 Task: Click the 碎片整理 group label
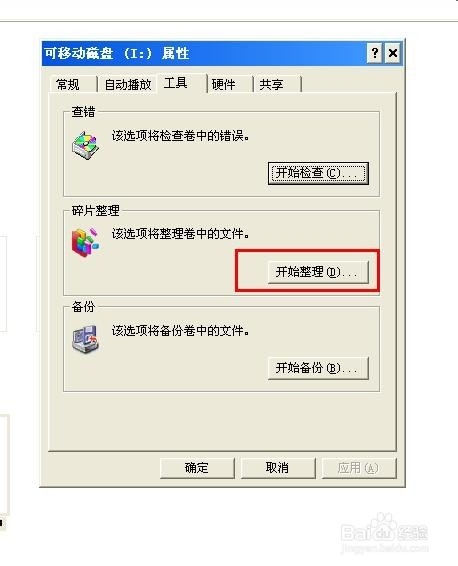95,210
